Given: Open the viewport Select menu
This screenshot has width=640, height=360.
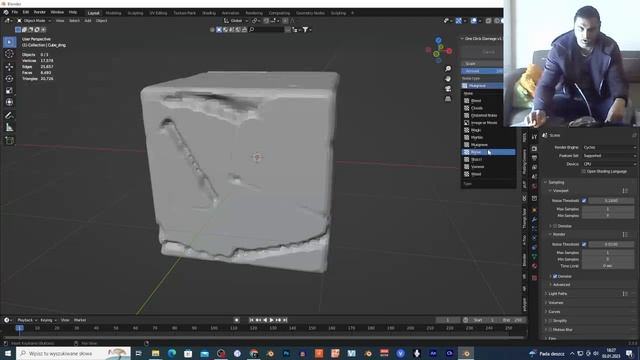Looking at the screenshot, I should point(74,21).
